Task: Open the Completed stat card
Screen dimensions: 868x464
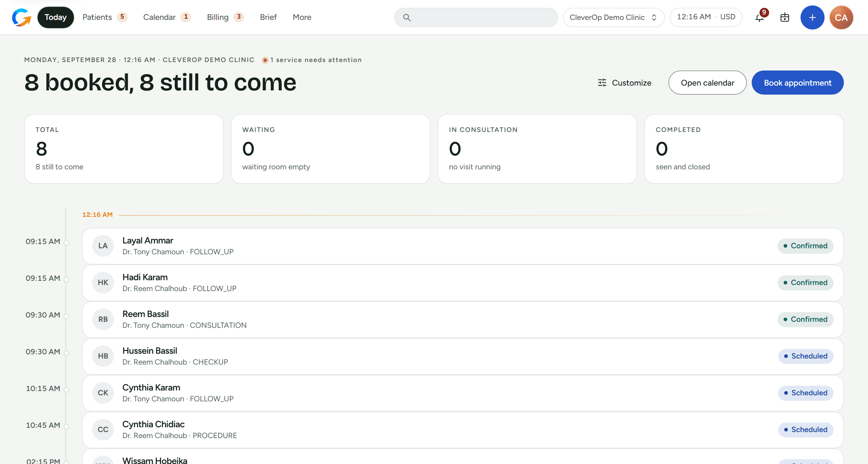Action: coord(744,149)
